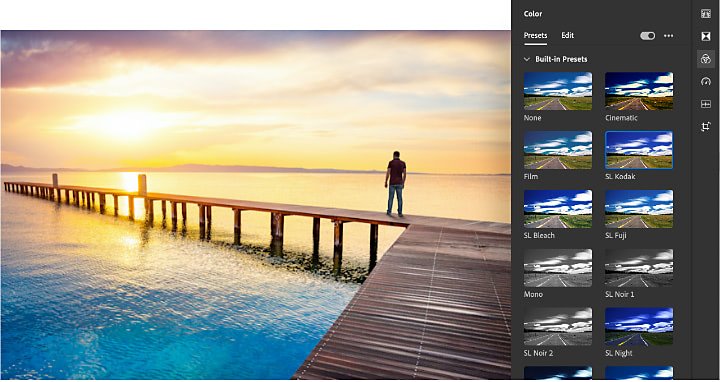Open the three-dot more options menu

669,36
